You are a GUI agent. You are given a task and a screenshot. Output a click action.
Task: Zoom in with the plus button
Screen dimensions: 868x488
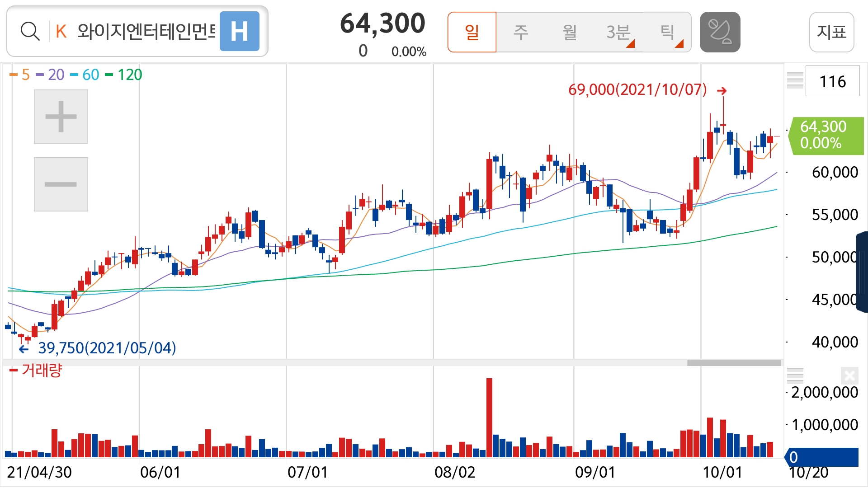(61, 117)
